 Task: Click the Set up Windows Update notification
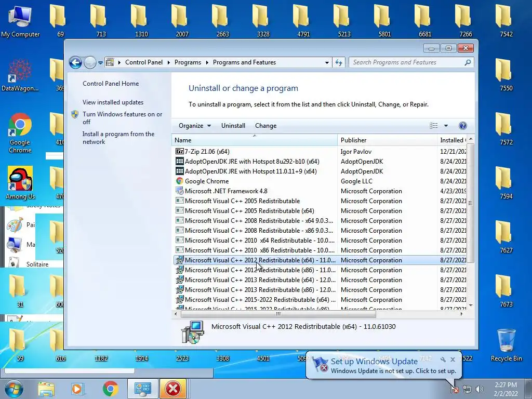coord(383,366)
